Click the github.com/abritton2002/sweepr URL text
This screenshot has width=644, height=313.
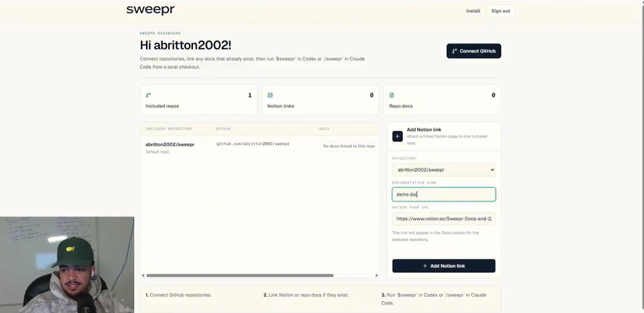(253, 144)
